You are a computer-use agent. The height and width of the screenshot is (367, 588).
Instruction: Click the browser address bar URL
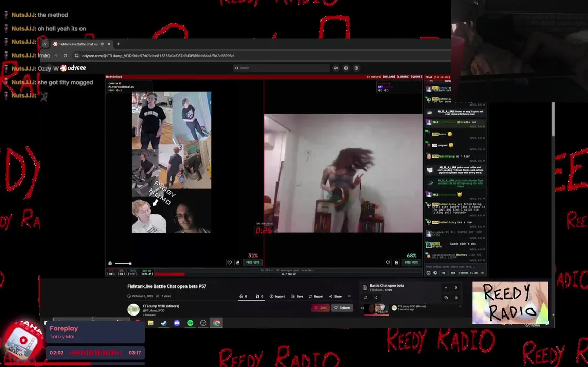click(x=158, y=56)
